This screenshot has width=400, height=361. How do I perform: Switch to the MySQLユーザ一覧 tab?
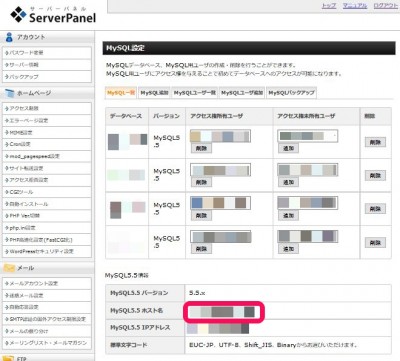tap(195, 93)
